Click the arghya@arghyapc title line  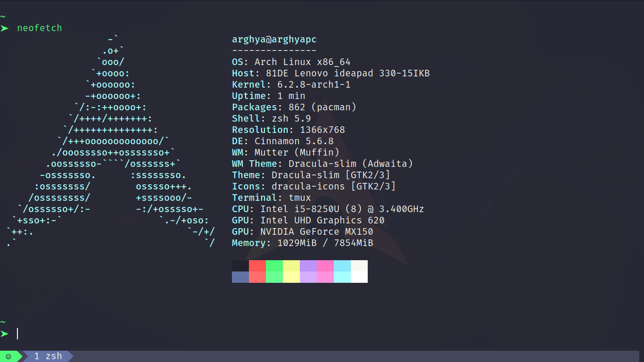click(274, 39)
